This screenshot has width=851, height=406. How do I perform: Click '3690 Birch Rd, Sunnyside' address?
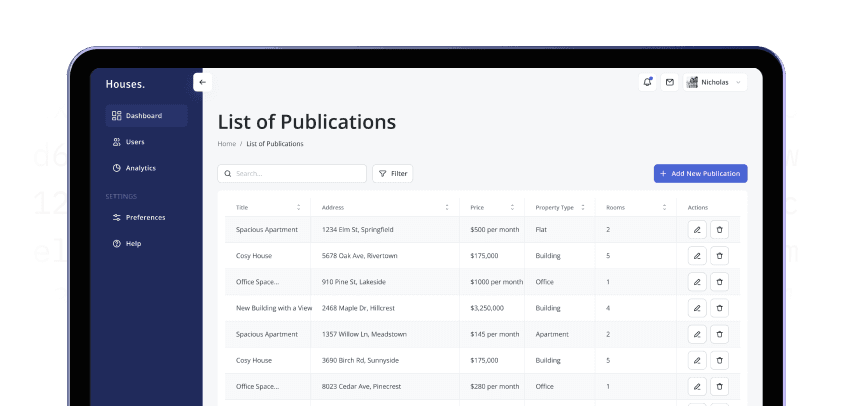pyautogui.click(x=360, y=360)
